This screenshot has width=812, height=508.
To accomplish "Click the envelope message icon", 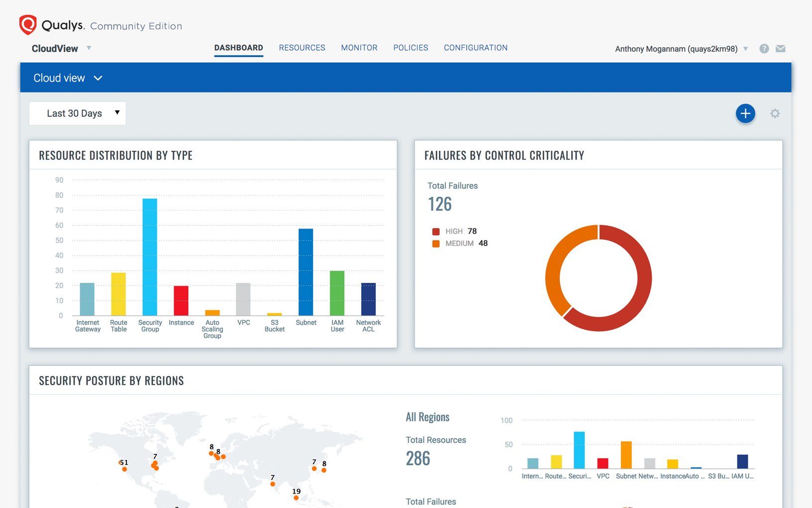I will click(x=781, y=48).
